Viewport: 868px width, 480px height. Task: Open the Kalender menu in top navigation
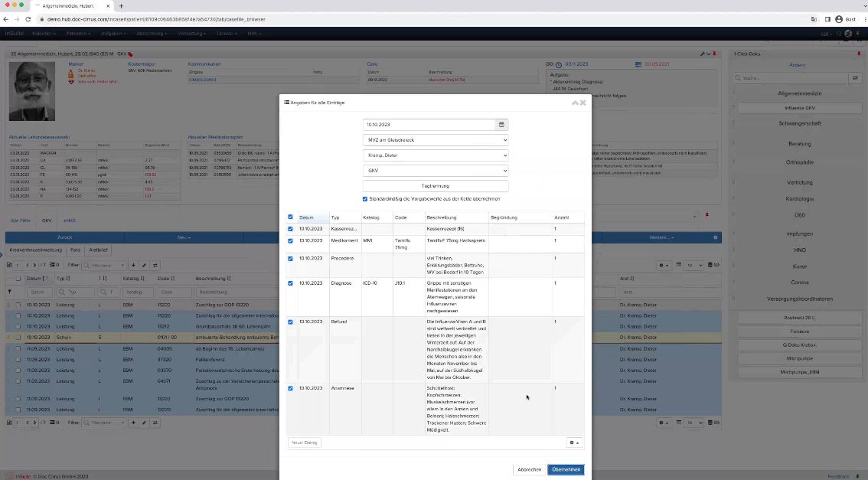click(x=44, y=34)
